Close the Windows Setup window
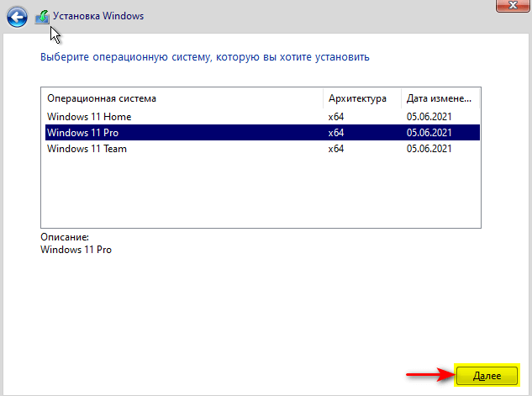The height and width of the screenshot is (396, 532). (513, 5)
